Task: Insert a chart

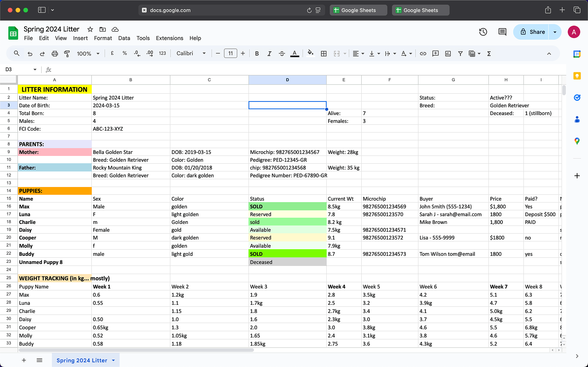Action: pyautogui.click(x=448, y=53)
